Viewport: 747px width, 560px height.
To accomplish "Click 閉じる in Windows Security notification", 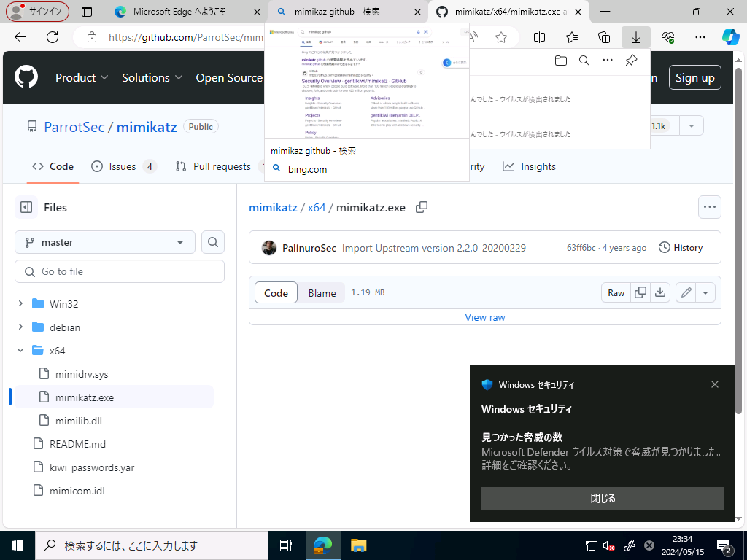I will (602, 499).
